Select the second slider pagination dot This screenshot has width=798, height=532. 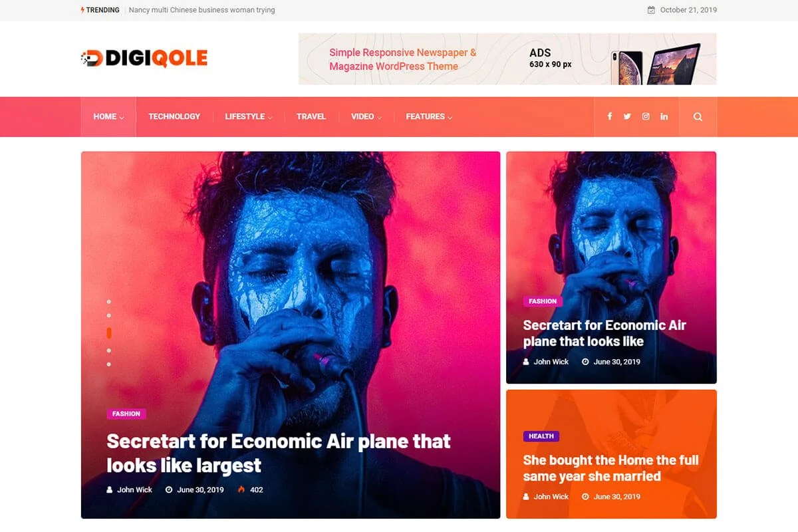[109, 316]
